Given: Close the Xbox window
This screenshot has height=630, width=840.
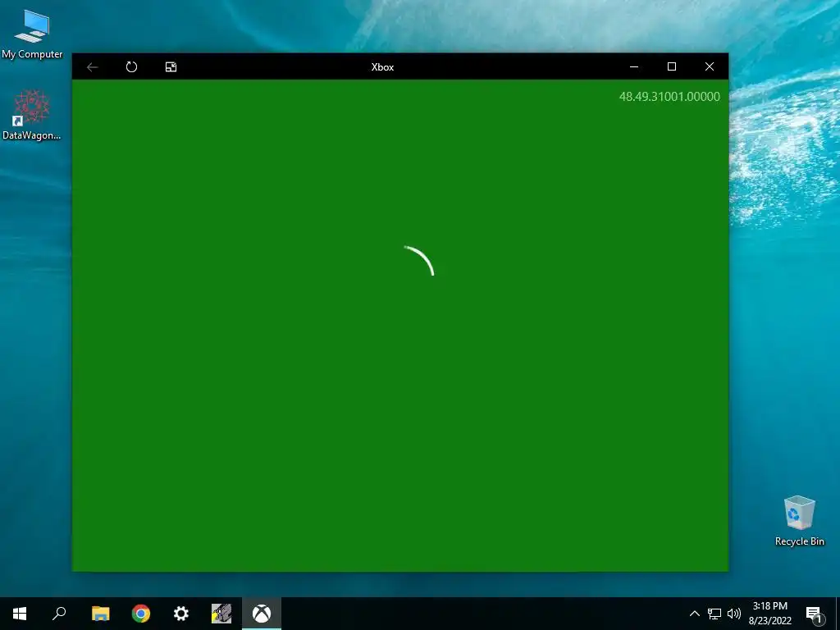Looking at the screenshot, I should pos(710,67).
